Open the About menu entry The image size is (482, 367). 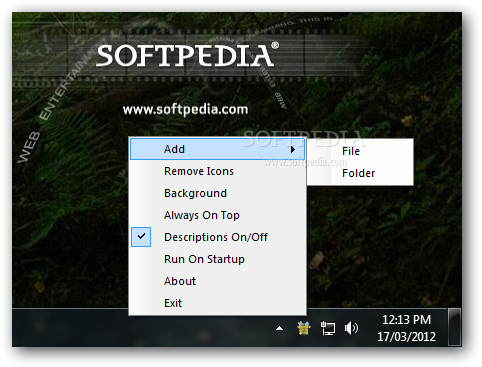point(217,281)
